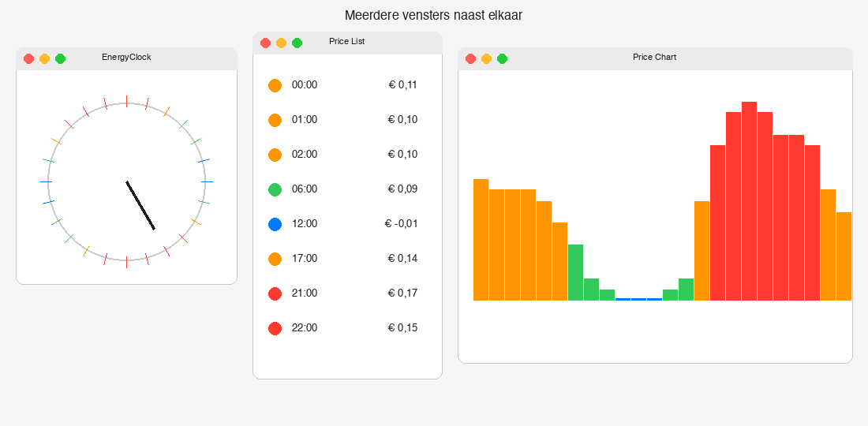The width and height of the screenshot is (868, 426).
Task: Click the tallest red bar in Price Chart
Action: click(749, 201)
